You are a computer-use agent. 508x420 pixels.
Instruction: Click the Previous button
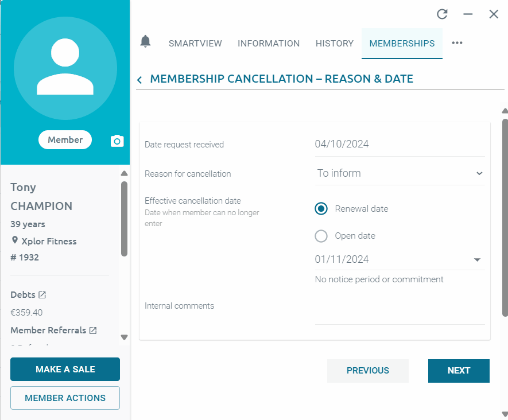pos(368,371)
